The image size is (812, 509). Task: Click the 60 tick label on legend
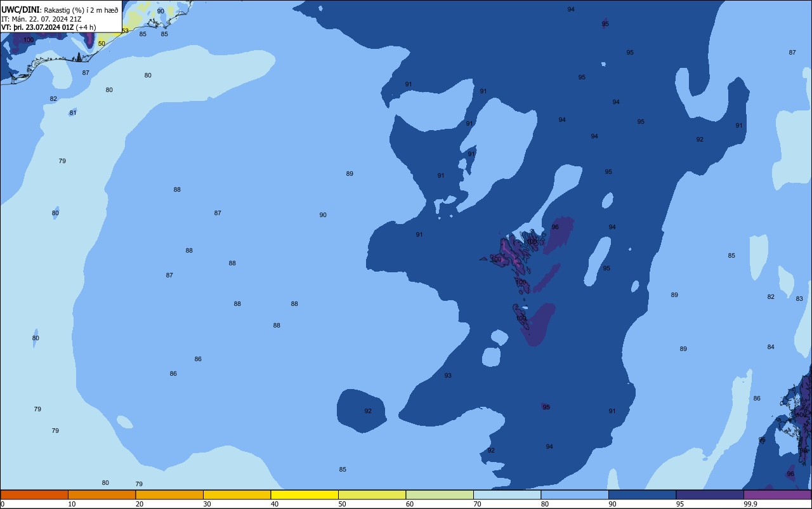(x=410, y=504)
